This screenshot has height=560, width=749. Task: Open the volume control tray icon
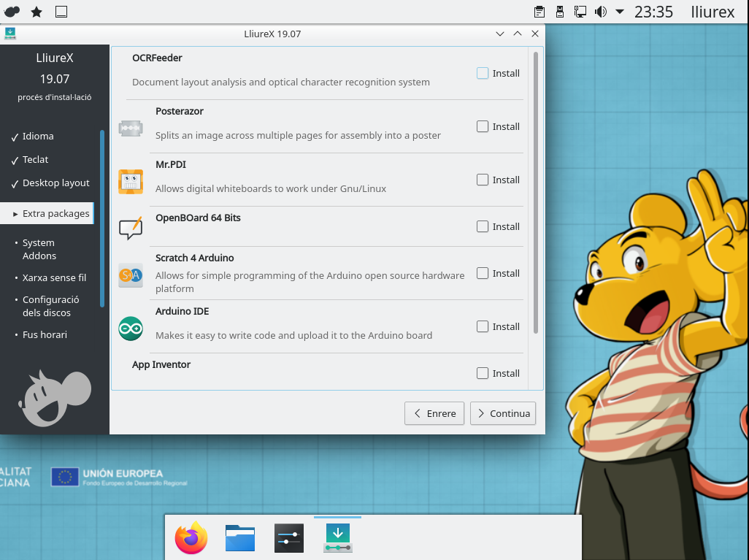coord(601,12)
